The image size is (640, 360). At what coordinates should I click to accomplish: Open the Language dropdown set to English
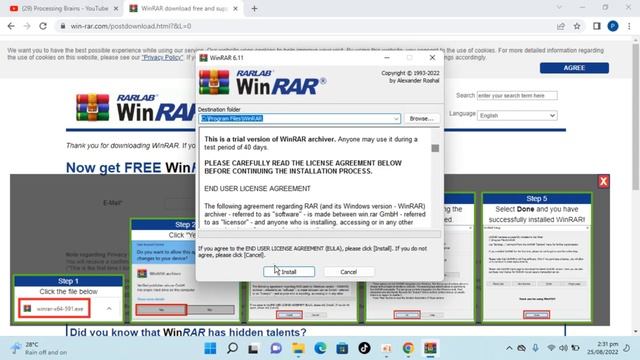tap(517, 116)
